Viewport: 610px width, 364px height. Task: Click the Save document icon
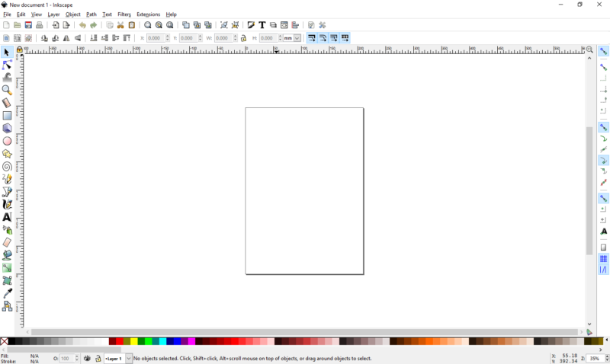(28, 25)
